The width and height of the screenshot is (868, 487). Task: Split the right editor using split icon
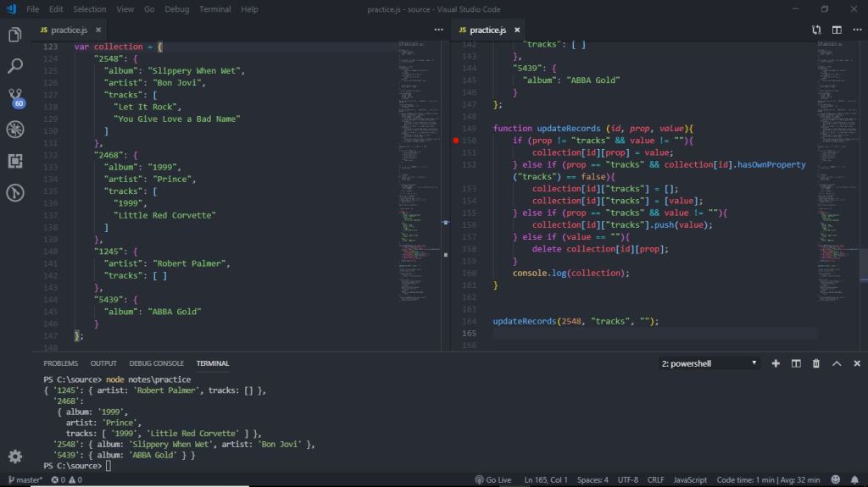[x=837, y=30]
